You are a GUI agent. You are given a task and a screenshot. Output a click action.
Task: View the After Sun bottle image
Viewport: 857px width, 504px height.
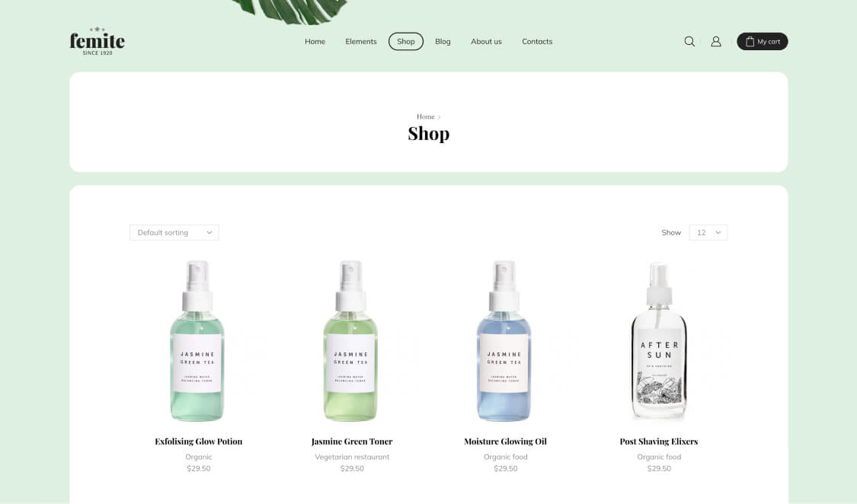659,341
